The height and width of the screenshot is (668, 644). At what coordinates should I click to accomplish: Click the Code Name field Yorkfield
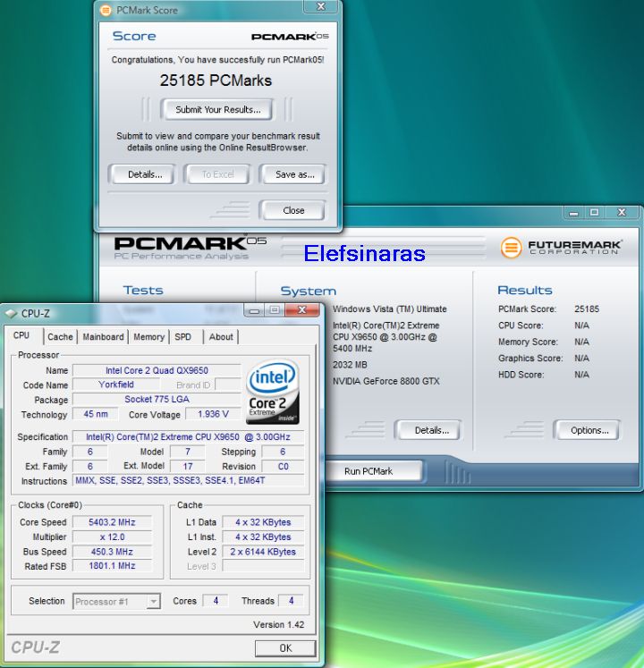(x=116, y=385)
